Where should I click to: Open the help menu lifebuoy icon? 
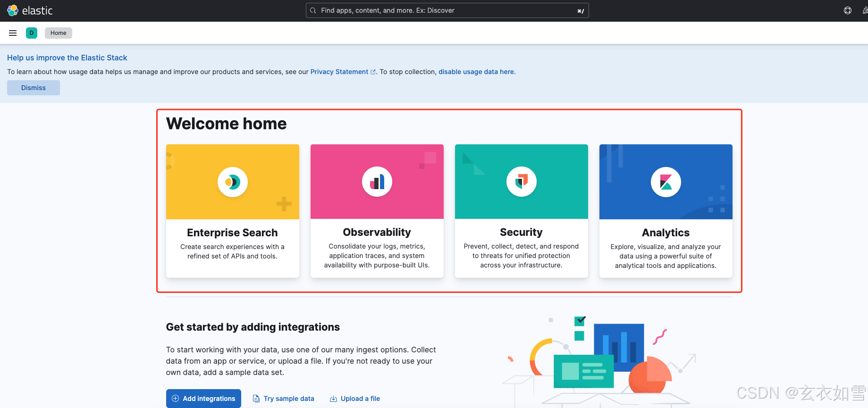click(x=848, y=10)
